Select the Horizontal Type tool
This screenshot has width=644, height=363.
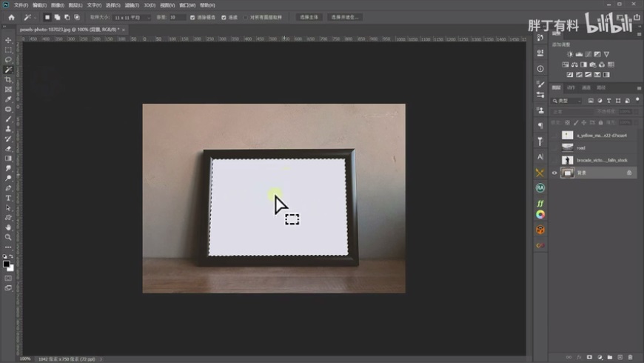coord(8,198)
